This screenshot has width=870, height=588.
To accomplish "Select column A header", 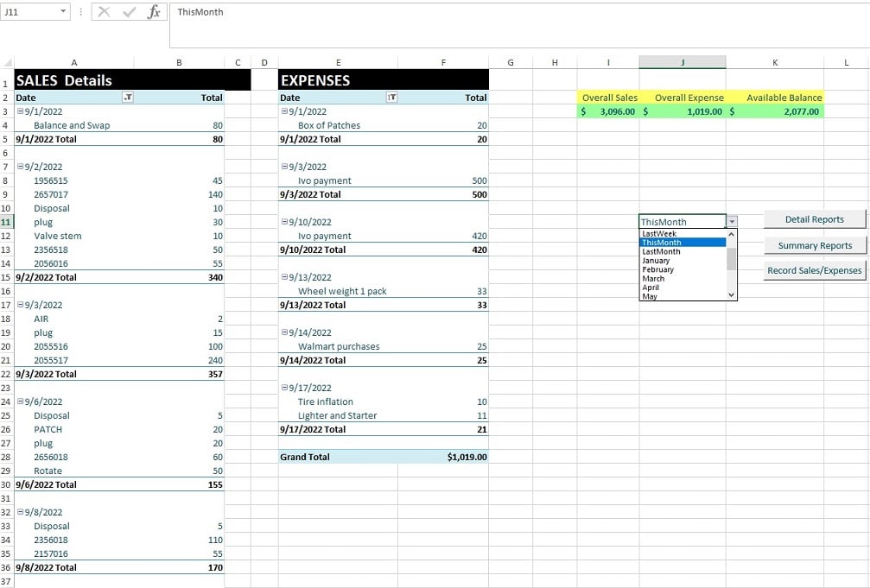I will [x=73, y=63].
